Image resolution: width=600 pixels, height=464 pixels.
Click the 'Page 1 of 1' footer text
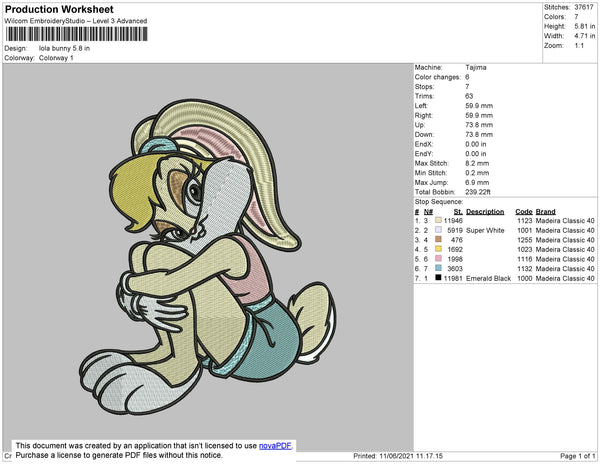[x=578, y=456]
